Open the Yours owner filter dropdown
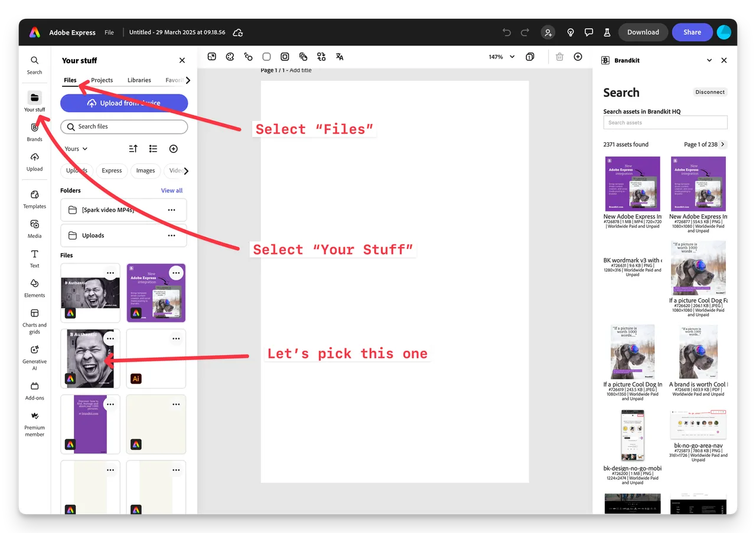This screenshot has width=756, height=533. pyautogui.click(x=76, y=149)
